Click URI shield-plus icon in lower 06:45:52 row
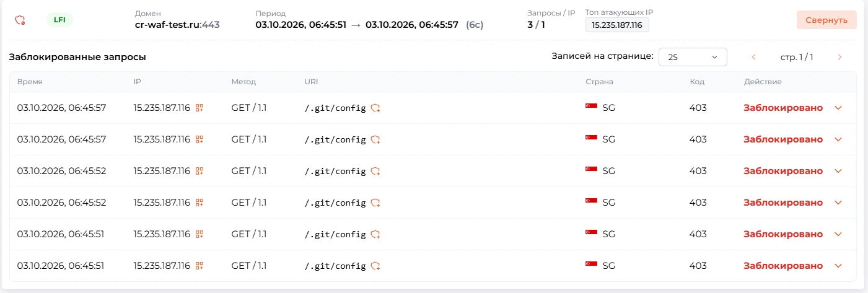The height and width of the screenshot is (293, 868). pyautogui.click(x=375, y=203)
